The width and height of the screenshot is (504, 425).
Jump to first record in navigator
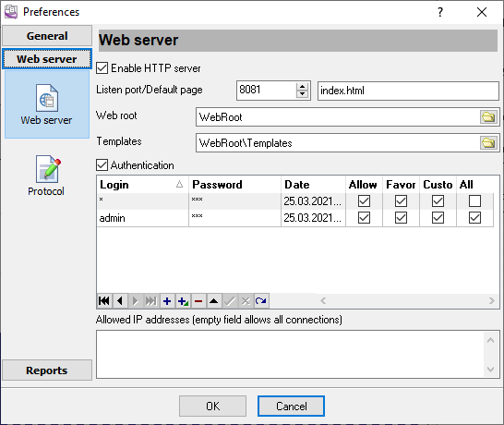[104, 301]
